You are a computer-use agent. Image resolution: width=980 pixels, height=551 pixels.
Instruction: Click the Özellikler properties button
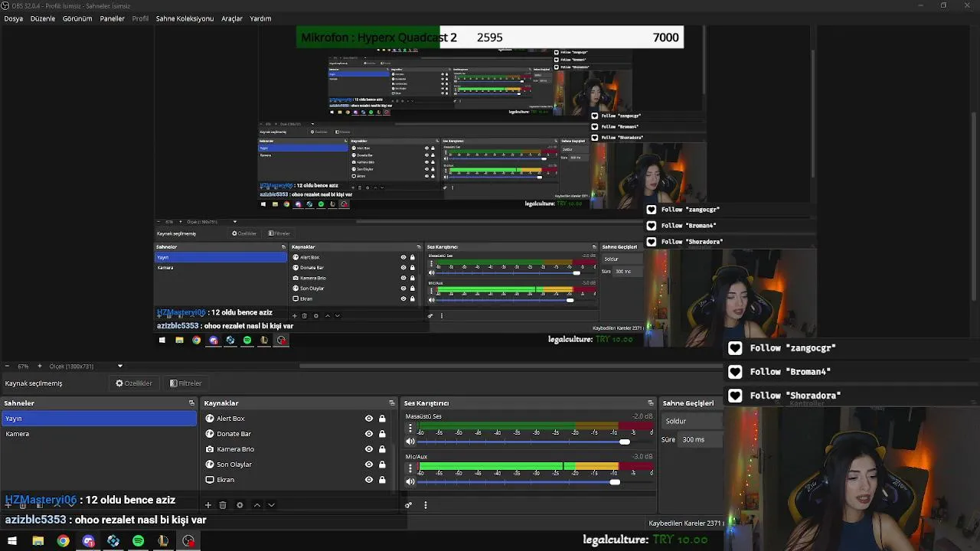click(134, 383)
